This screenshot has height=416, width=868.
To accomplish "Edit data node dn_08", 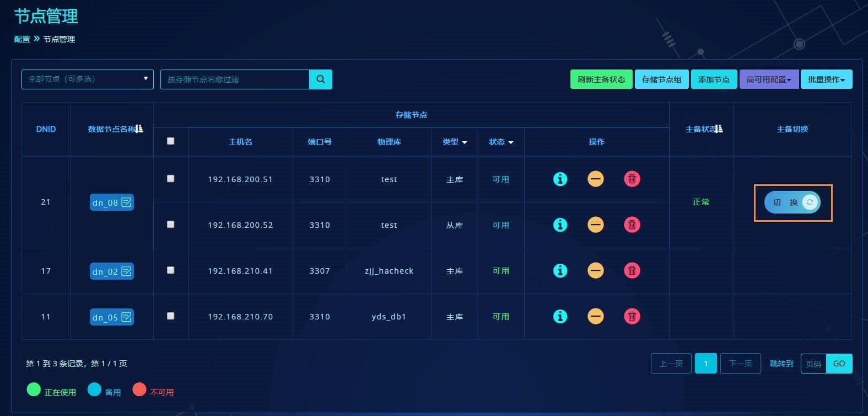I will click(x=127, y=202).
